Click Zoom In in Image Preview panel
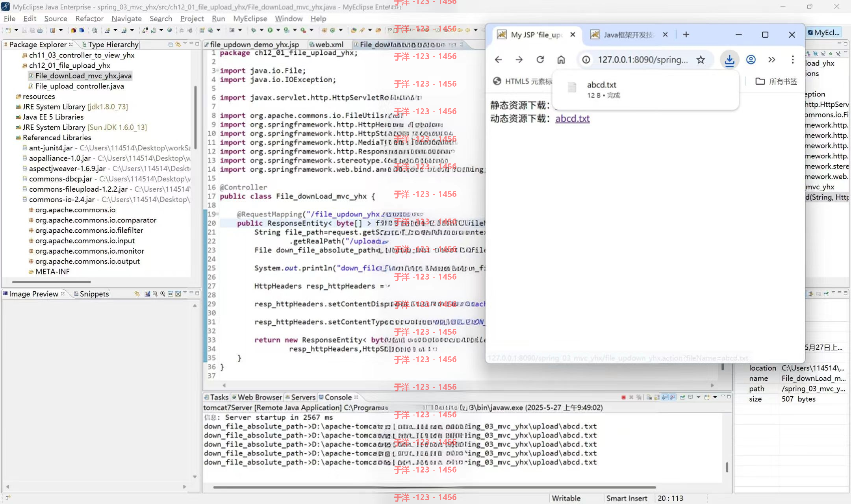The width and height of the screenshot is (851, 504). tap(163, 294)
